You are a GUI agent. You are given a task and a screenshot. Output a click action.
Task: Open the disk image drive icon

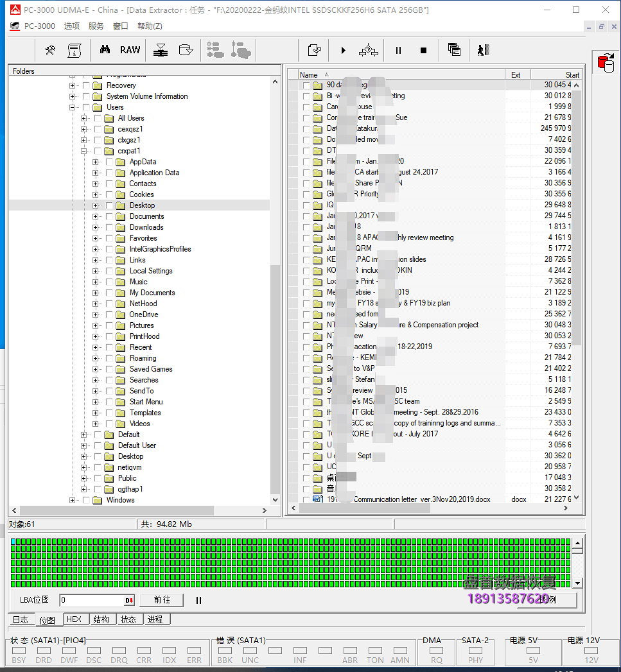point(186,50)
